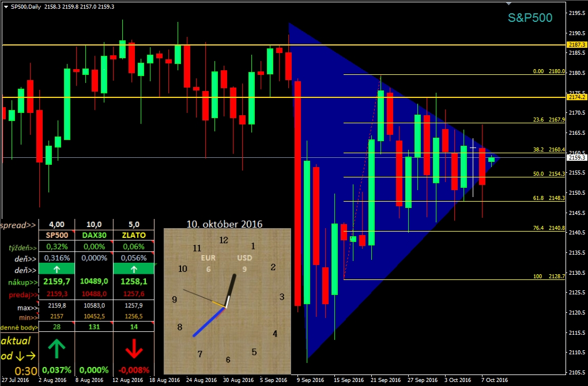This screenshot has width=588, height=386.
Task: Click the deň value 0,056%
Action: (134, 258)
